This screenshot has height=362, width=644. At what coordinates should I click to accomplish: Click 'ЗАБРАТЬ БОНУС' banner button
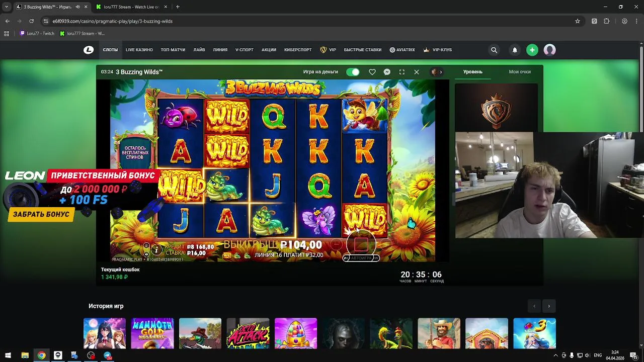pyautogui.click(x=41, y=214)
